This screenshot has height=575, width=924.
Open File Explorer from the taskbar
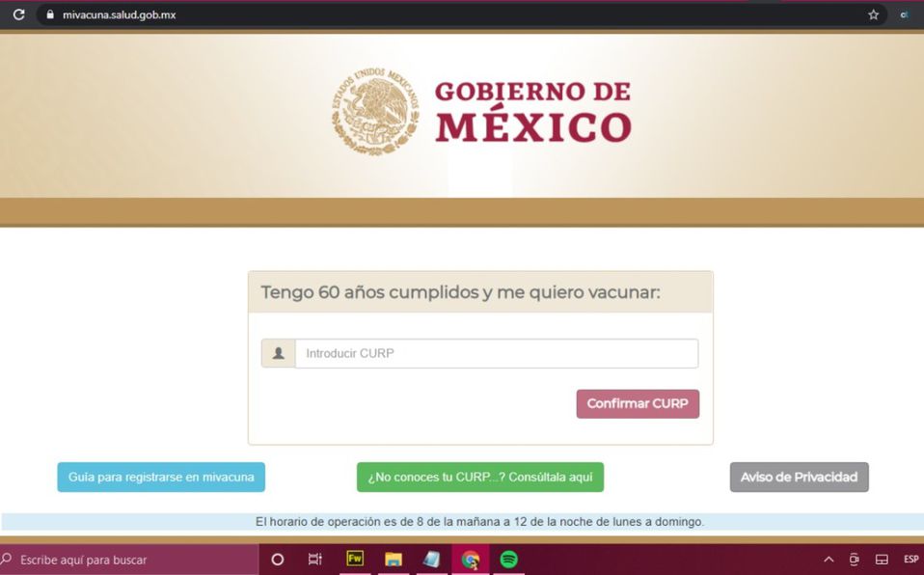click(394, 560)
